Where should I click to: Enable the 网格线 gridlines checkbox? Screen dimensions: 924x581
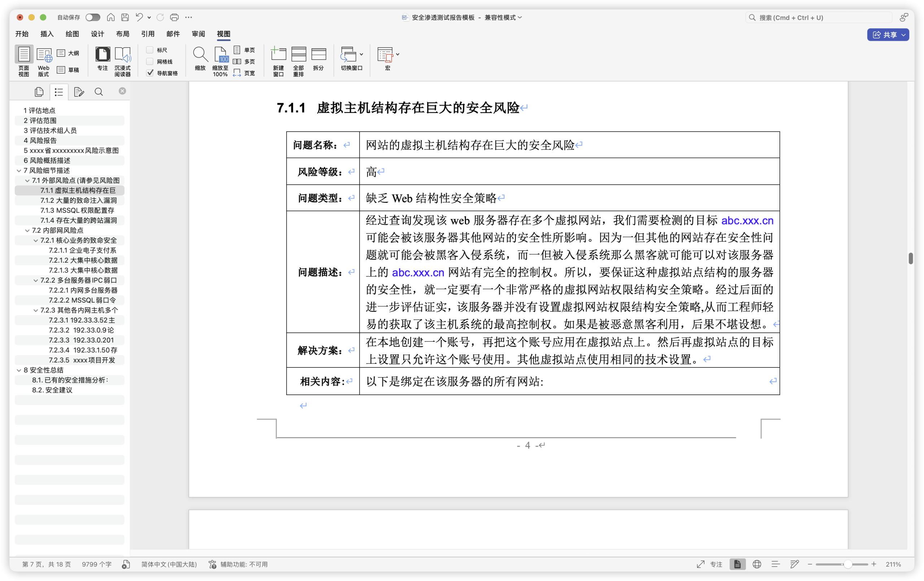[150, 61]
